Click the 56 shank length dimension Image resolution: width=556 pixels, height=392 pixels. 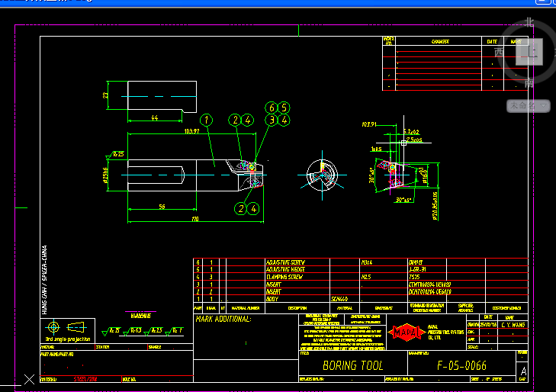point(162,207)
